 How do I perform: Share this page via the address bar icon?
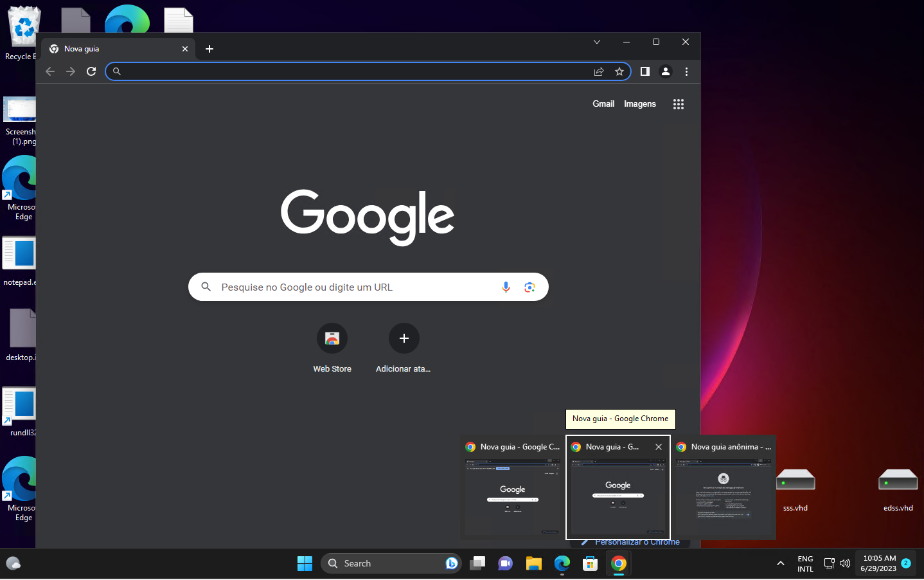tap(599, 71)
